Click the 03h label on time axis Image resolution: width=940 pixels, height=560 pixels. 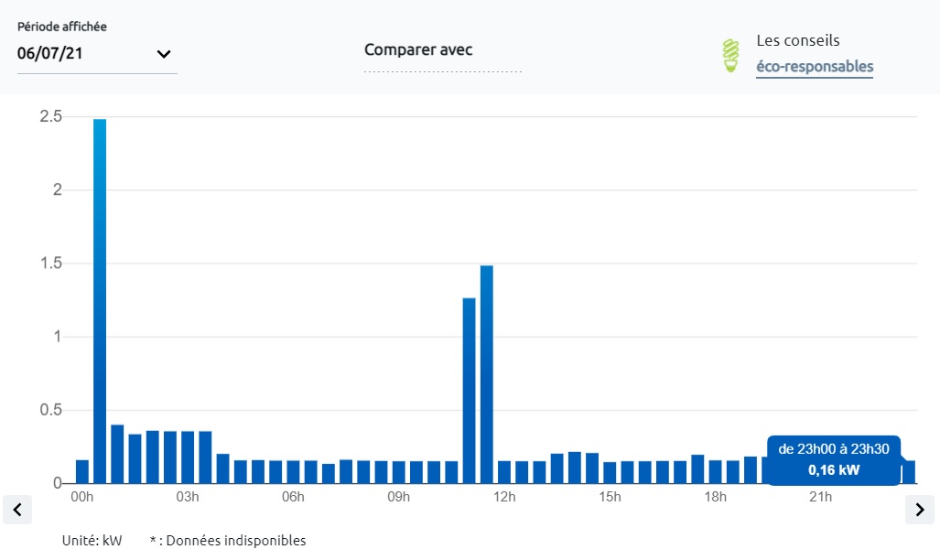188,497
